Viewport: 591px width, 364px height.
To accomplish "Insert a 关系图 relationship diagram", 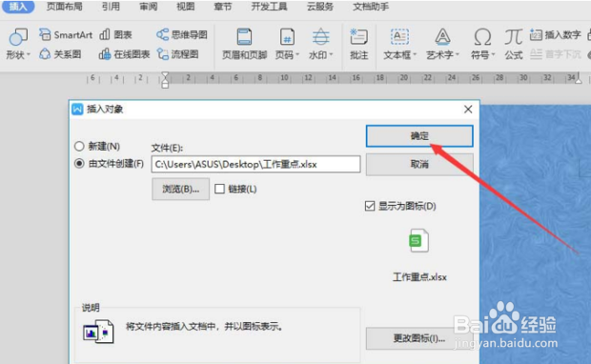I will [60, 54].
